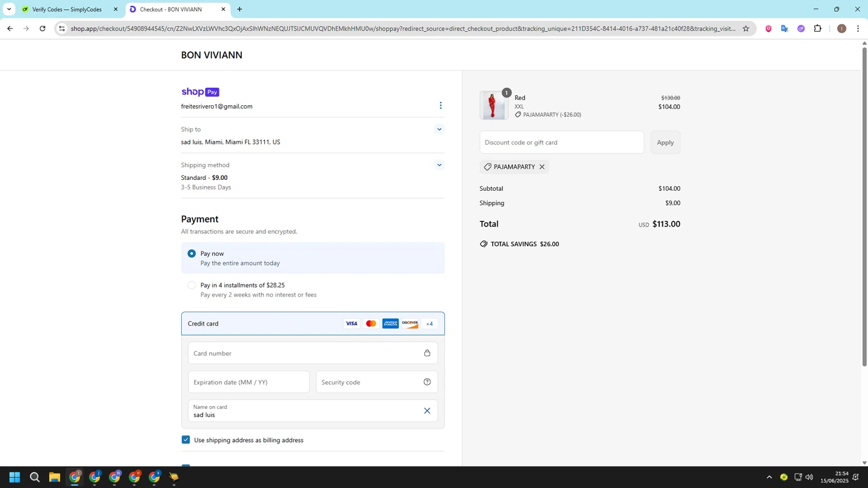Open the BON VIVIANN store heading
The height and width of the screenshot is (488, 868).
point(212,55)
